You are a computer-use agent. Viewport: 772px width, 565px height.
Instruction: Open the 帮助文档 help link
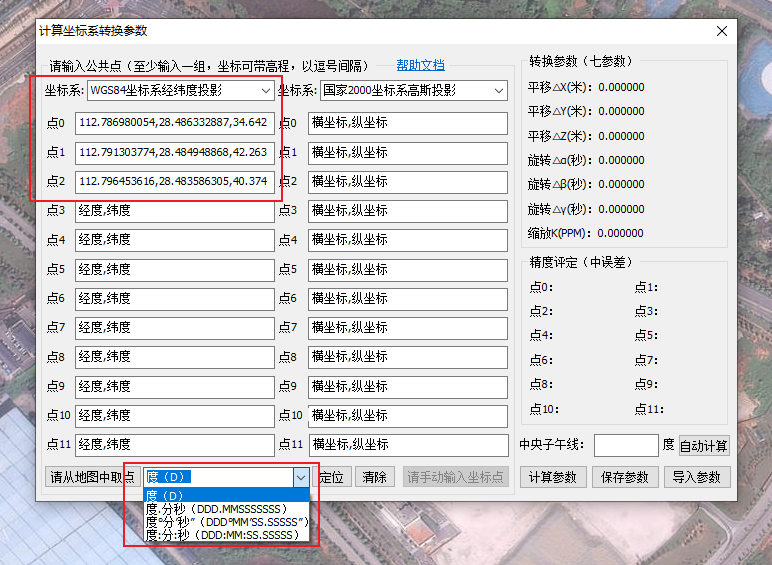click(420, 65)
